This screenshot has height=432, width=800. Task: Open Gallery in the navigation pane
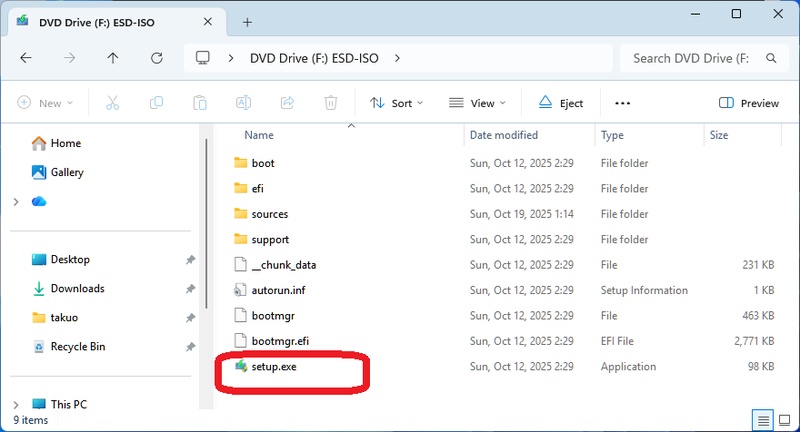coord(58,172)
